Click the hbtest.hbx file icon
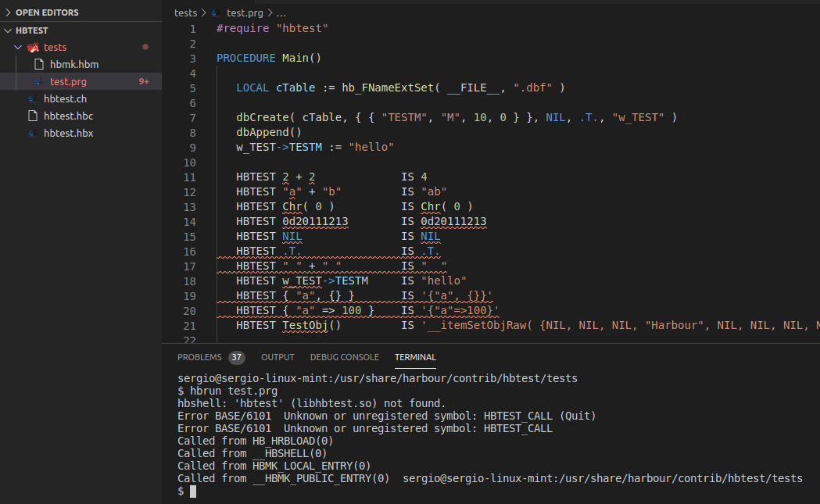This screenshot has height=504, width=820. point(33,134)
